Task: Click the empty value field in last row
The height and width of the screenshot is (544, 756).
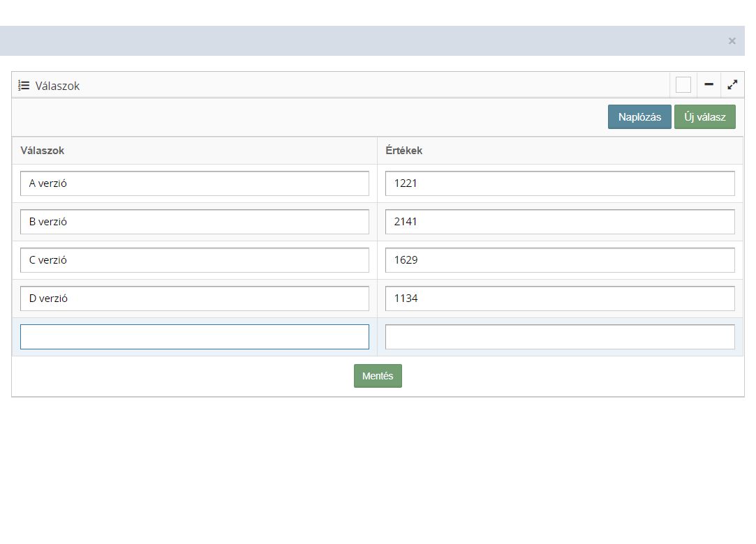Action: tap(559, 337)
